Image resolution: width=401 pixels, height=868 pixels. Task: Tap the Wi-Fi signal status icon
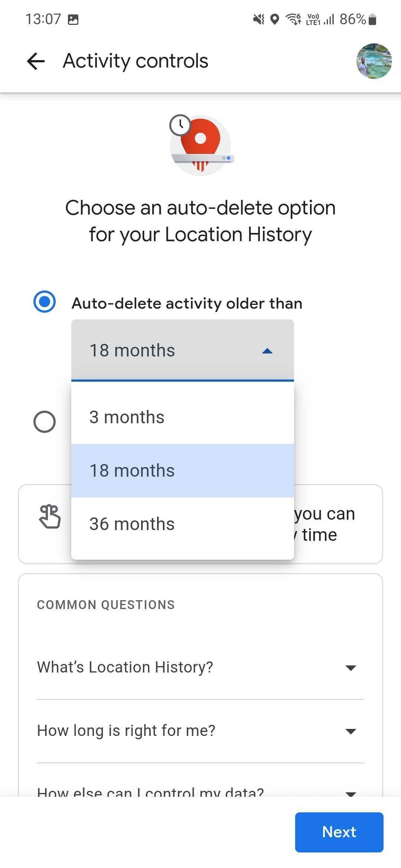point(293,19)
